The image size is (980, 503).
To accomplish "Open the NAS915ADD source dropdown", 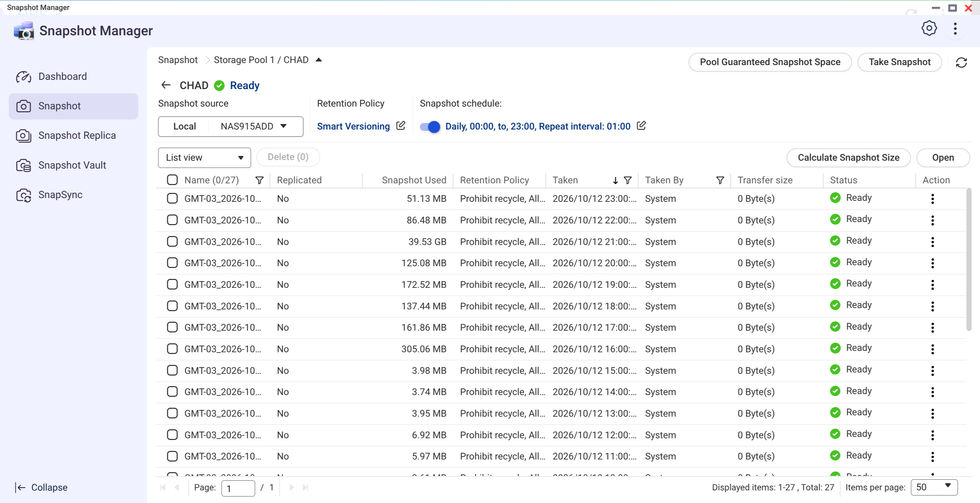I will [x=255, y=126].
